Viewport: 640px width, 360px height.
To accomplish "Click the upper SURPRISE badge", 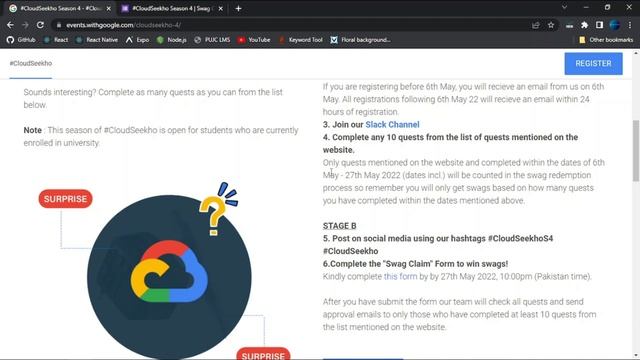I will coord(65,199).
